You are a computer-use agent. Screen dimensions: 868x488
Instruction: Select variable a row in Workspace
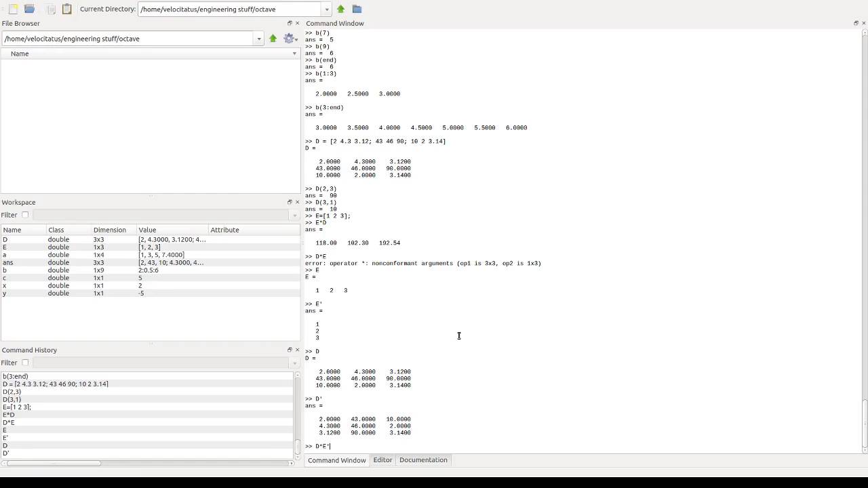[150, 255]
